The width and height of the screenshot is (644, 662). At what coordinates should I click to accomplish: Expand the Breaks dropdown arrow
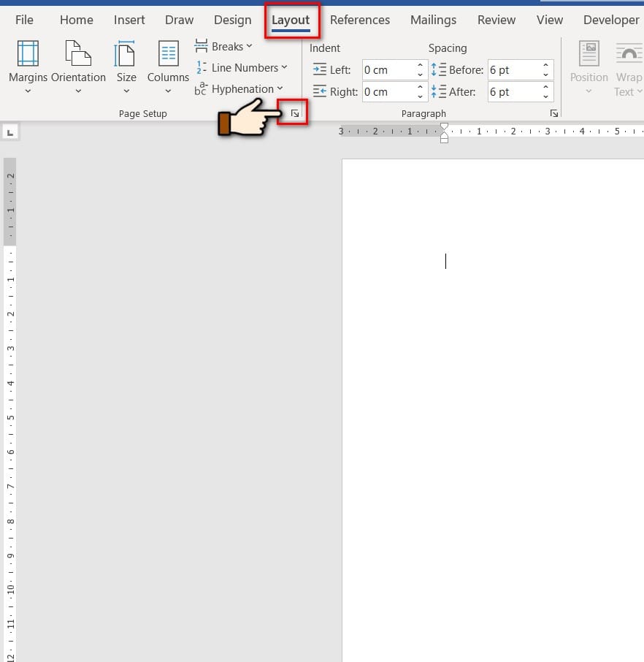coord(249,46)
